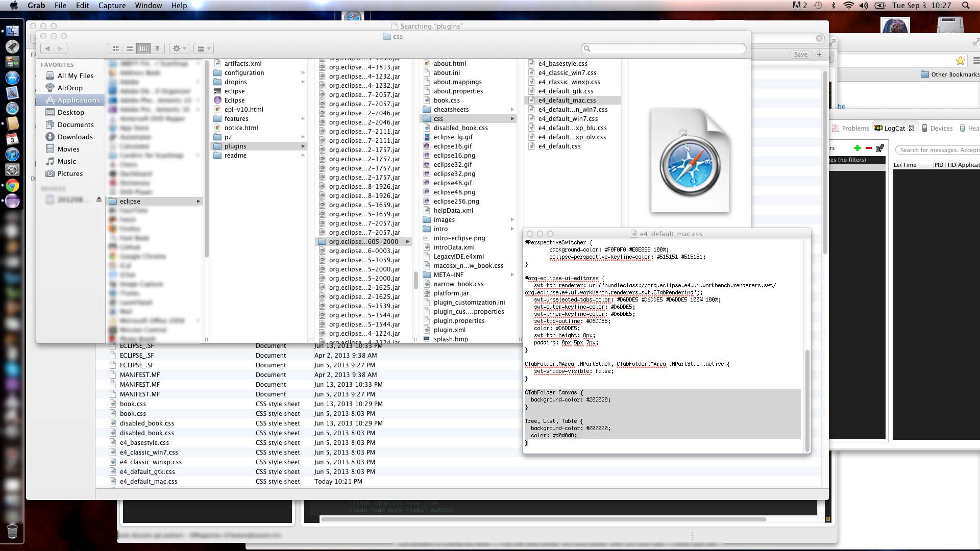Viewport: 980px width, 551px height.
Task: Select e4_classic_winxp.css in search results
Action: click(151, 462)
